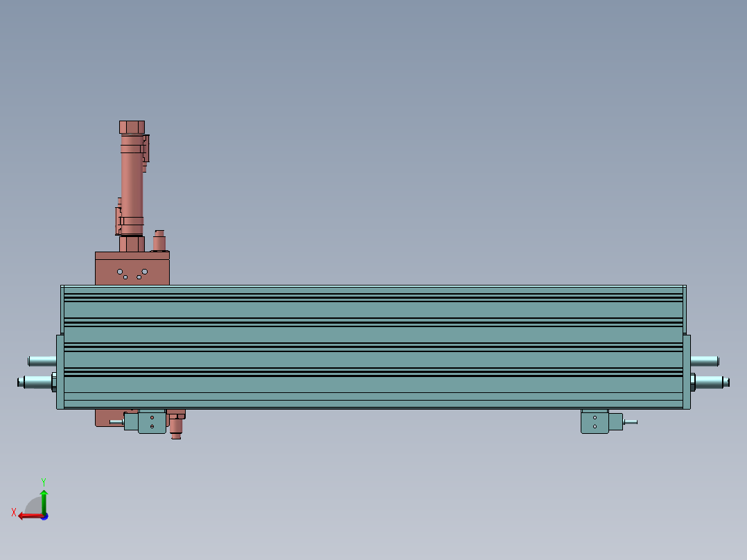Image resolution: width=747 pixels, height=560 pixels.
Task: Select the bottom left teal sensor bracket
Action: (152, 421)
